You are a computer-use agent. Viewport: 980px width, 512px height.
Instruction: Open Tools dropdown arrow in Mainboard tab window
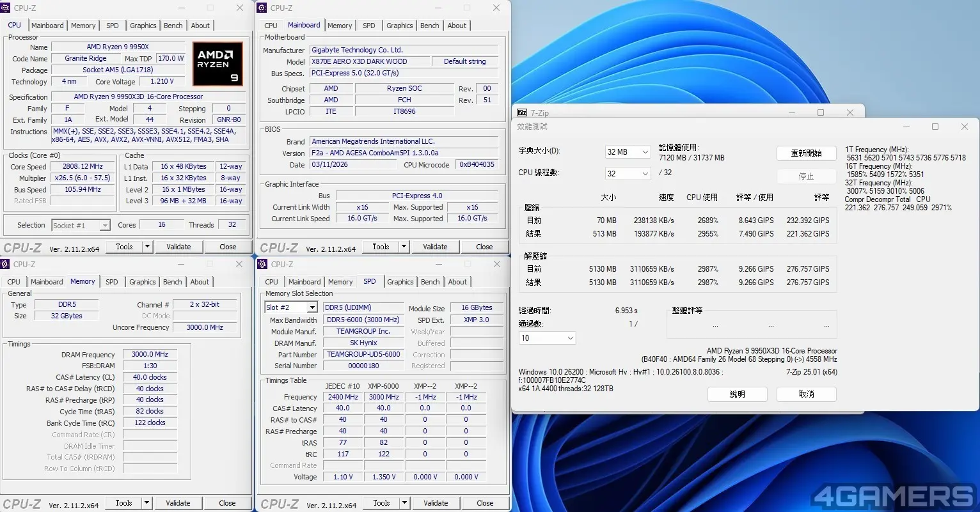pyautogui.click(x=404, y=247)
